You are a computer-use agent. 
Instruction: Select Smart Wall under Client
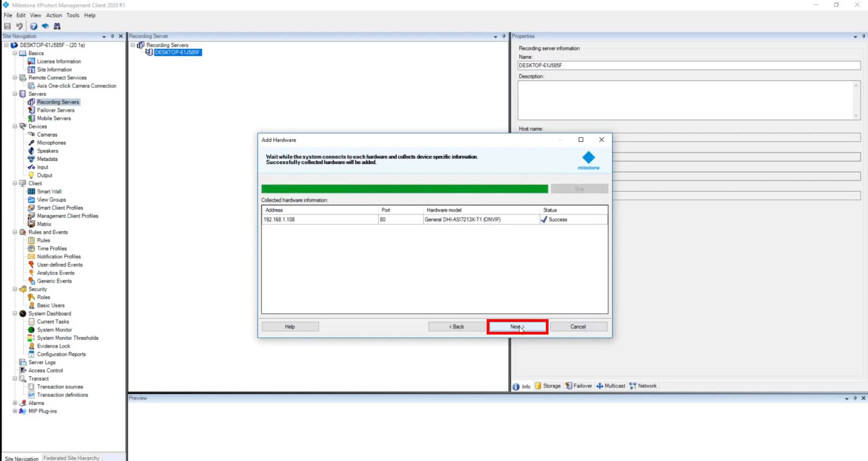coord(49,192)
